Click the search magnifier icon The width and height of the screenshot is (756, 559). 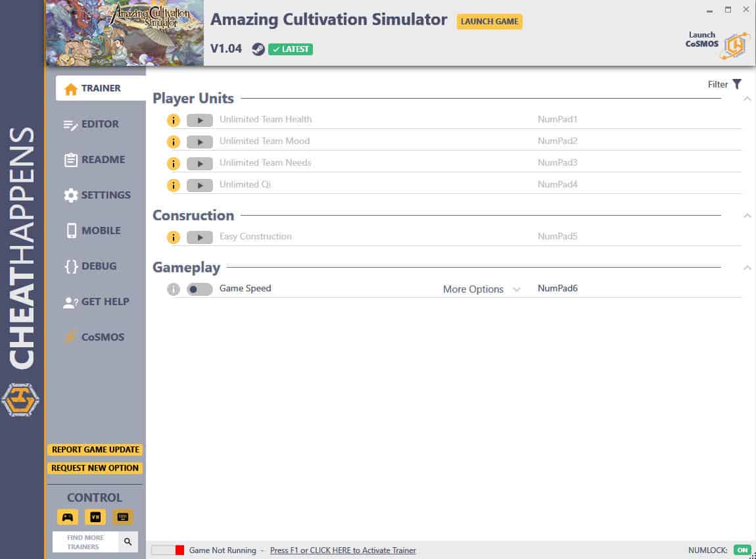128,542
